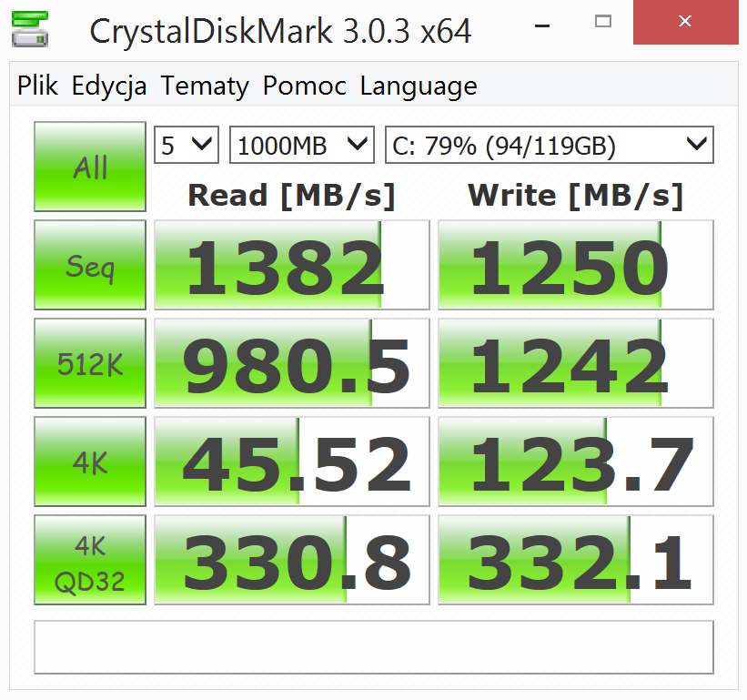Click the Write [MB/s] column header
The image size is (747, 700).
tap(576, 196)
